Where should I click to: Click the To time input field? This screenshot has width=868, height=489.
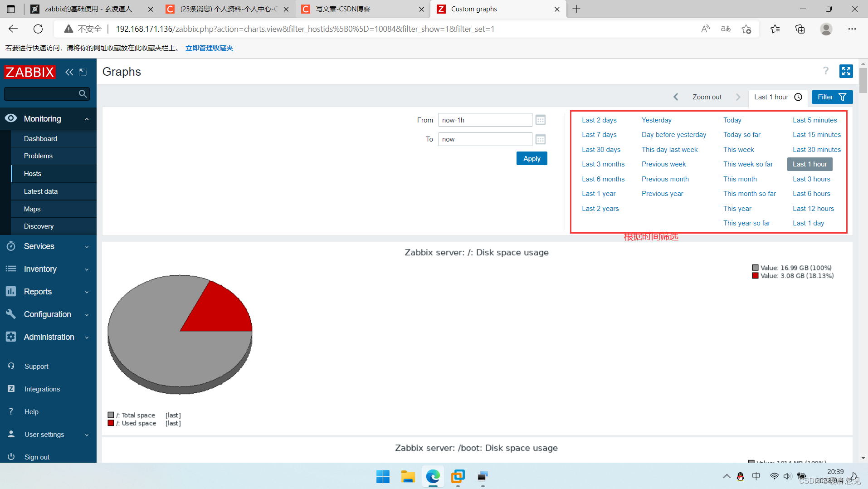coord(485,139)
